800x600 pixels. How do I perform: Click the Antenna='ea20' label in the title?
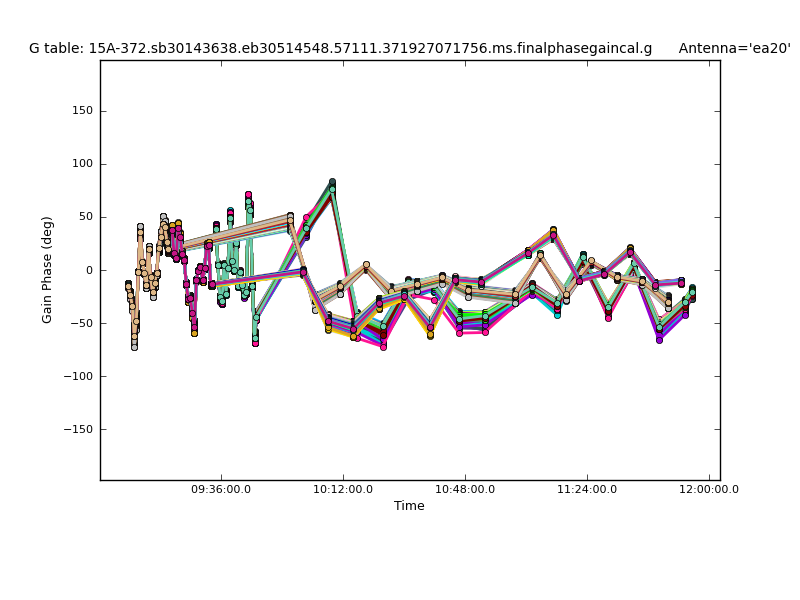pyautogui.click(x=734, y=48)
